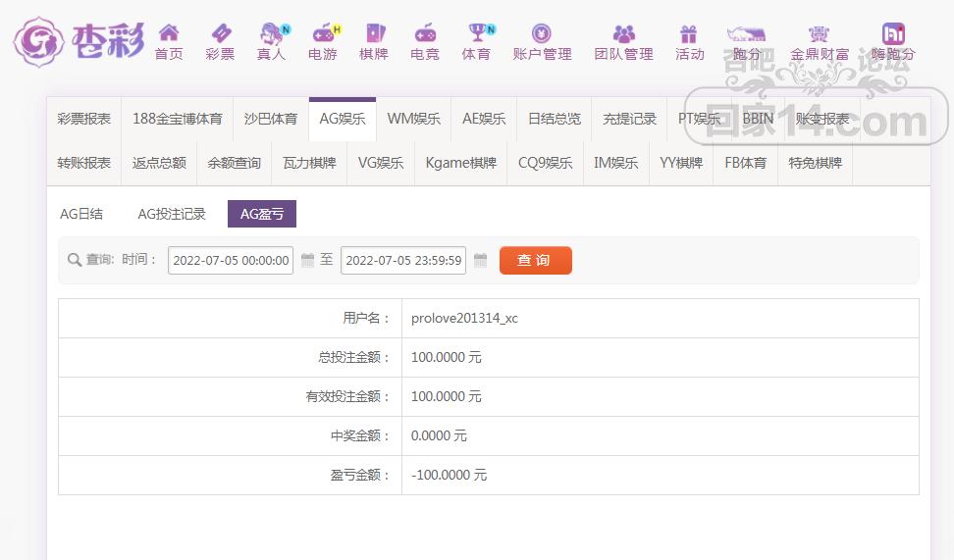Open 账户管理 account icon

(x=542, y=33)
